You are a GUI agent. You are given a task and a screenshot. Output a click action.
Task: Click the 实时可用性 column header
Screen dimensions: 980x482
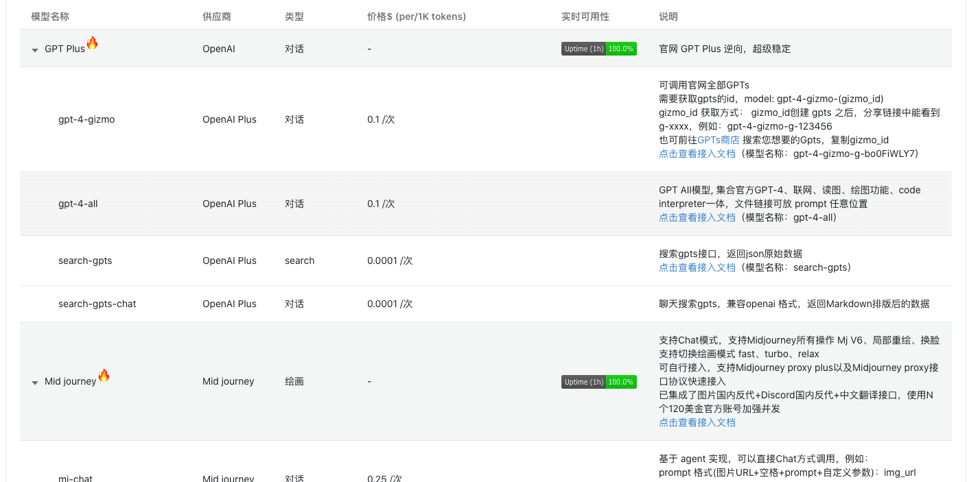(x=585, y=16)
